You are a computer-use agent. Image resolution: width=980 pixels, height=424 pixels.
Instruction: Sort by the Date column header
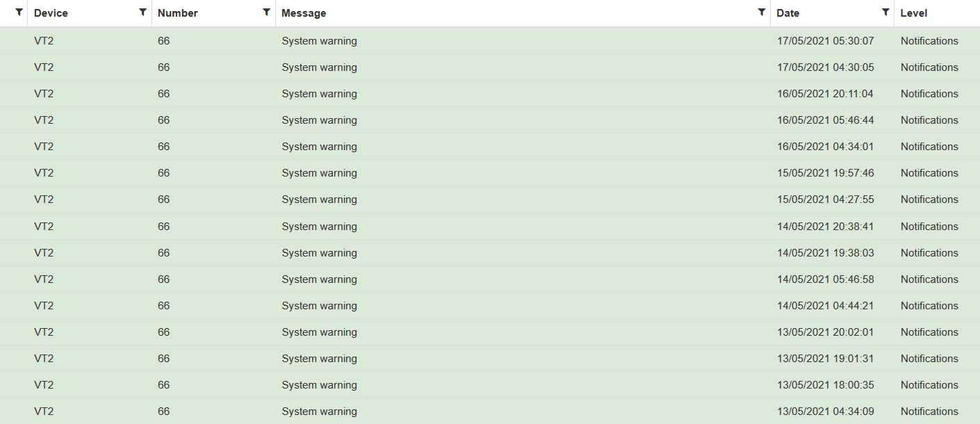(x=787, y=13)
